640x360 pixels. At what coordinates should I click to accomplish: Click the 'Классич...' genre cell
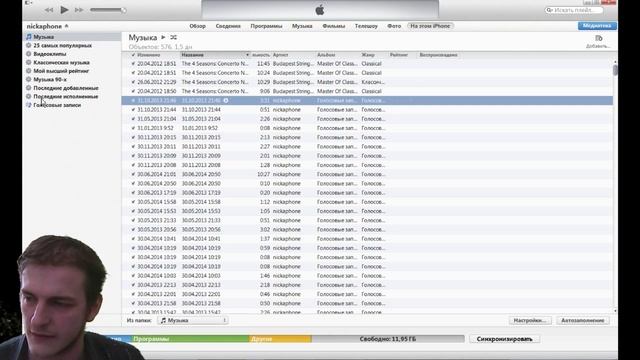(373, 82)
